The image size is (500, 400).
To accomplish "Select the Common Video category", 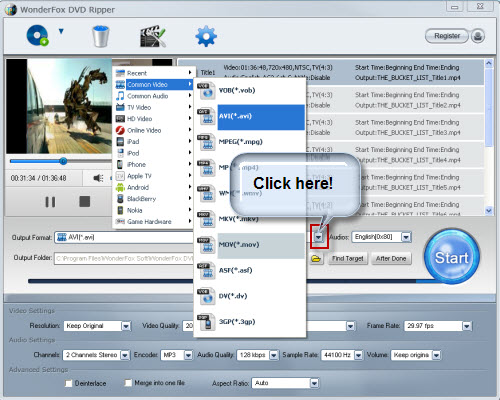I will pyautogui.click(x=154, y=84).
